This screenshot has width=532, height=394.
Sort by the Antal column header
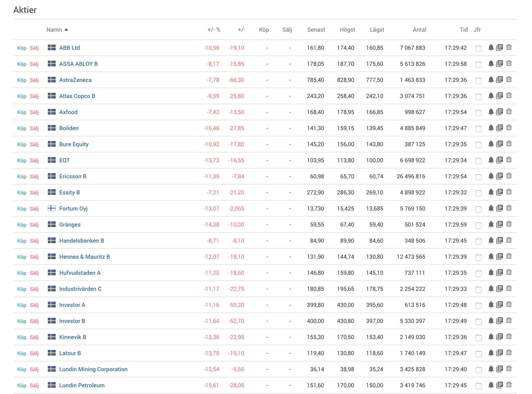click(420, 30)
